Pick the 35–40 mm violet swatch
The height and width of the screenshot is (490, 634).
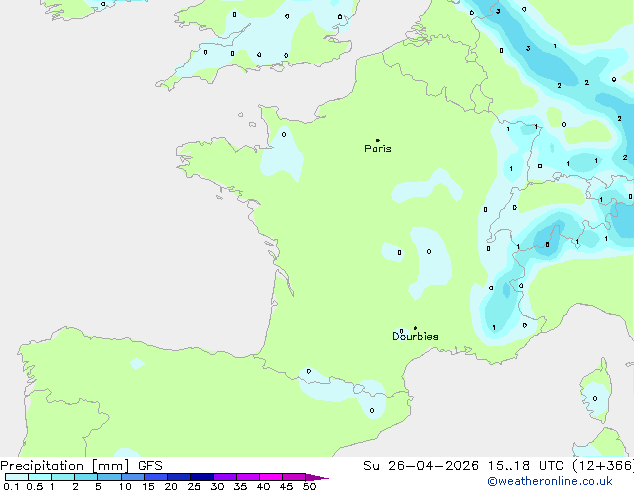point(248,477)
